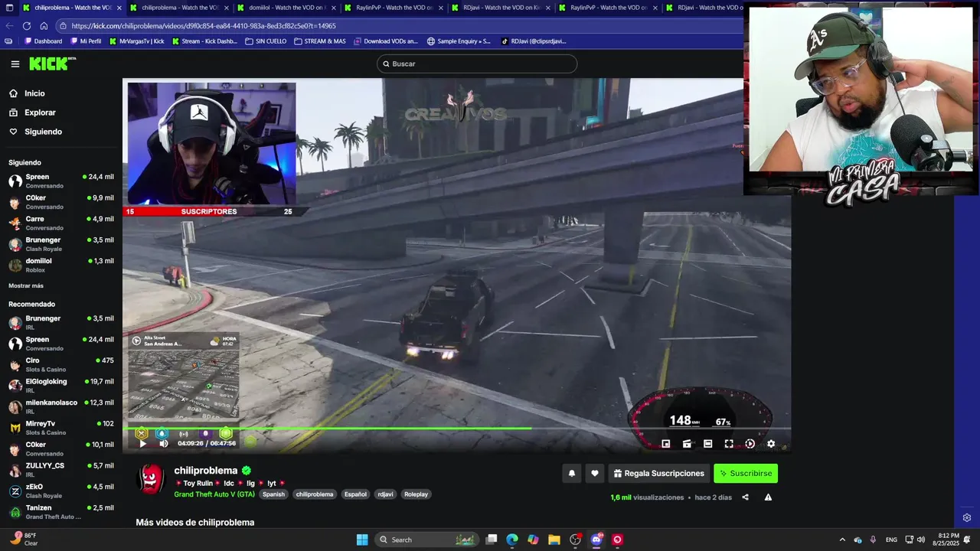Click Regala Suscripciones button
Image resolution: width=980 pixels, height=551 pixels.
[x=658, y=474]
